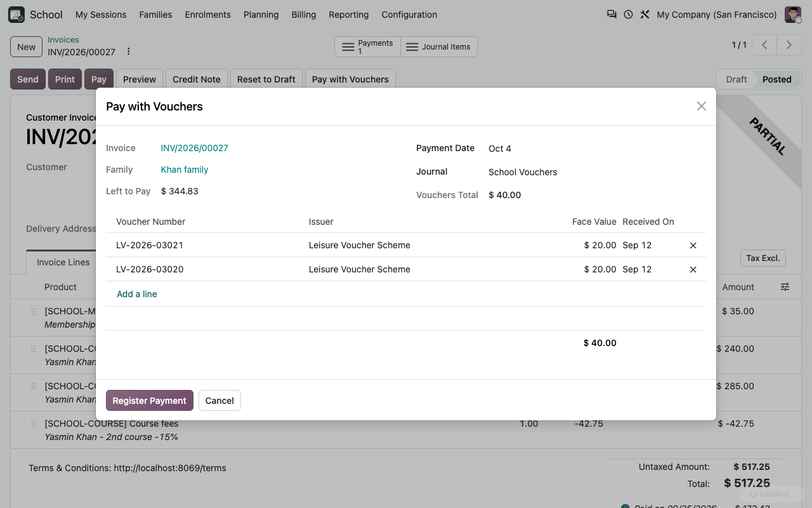Go to the next record arrow
This screenshot has height=508, width=812.
(789, 45)
